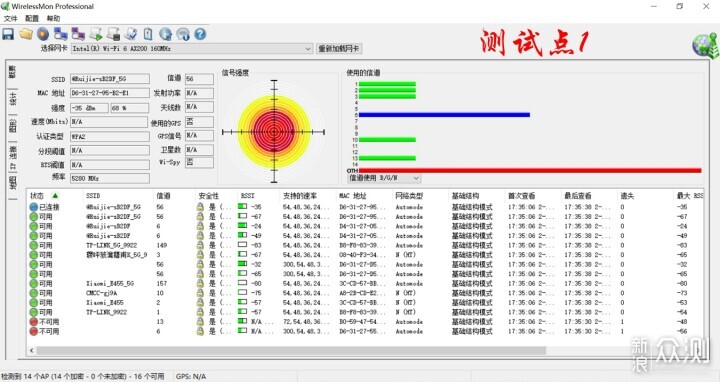Open the 配置 menu
Screen dimensions: 720x382
pyautogui.click(x=32, y=18)
